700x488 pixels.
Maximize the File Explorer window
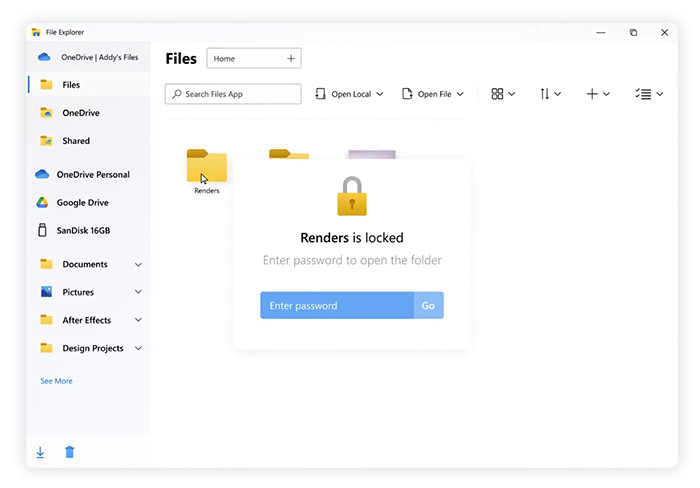(633, 33)
